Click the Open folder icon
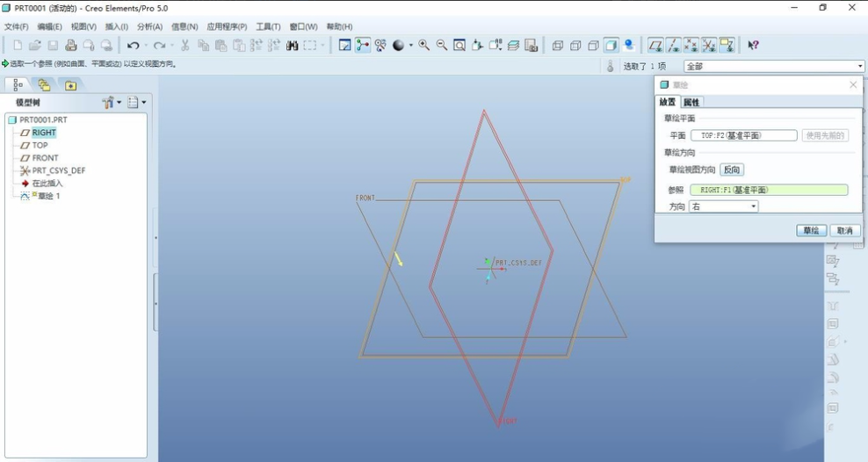This screenshot has height=462, width=868. pos(35,46)
